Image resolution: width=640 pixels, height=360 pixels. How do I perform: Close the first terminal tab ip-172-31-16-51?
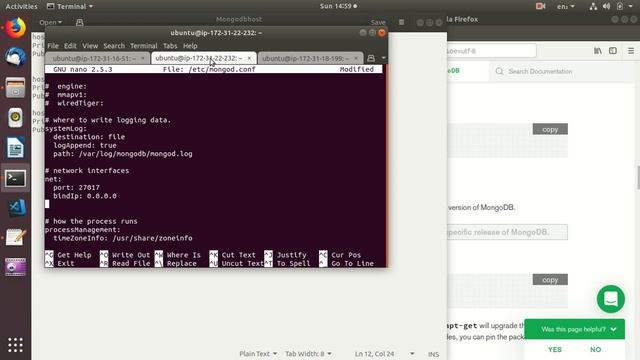click(x=142, y=58)
